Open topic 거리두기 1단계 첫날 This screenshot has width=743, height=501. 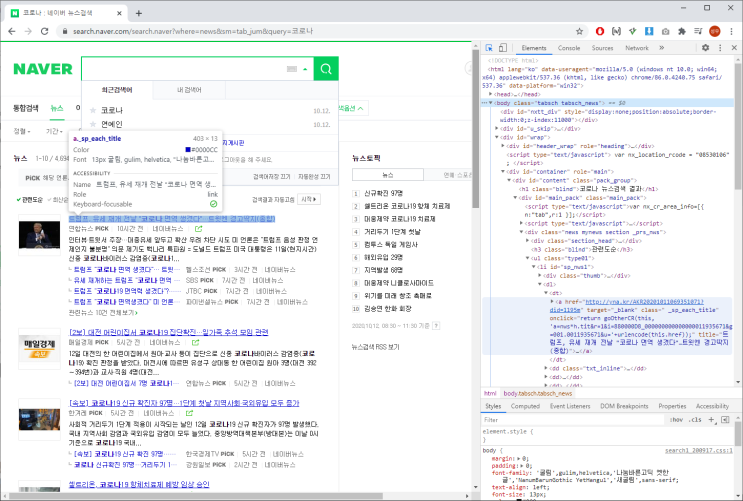click(392, 232)
